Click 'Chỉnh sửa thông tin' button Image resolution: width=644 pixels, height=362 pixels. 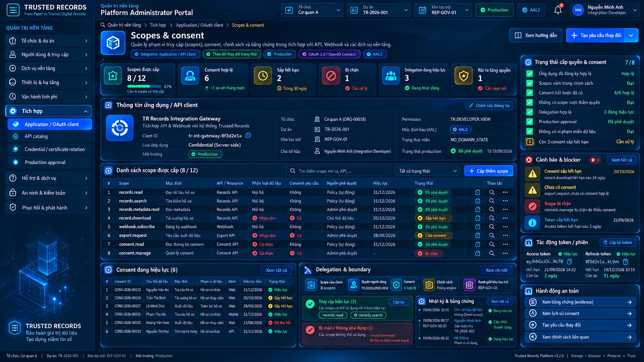pyautogui.click(x=489, y=105)
